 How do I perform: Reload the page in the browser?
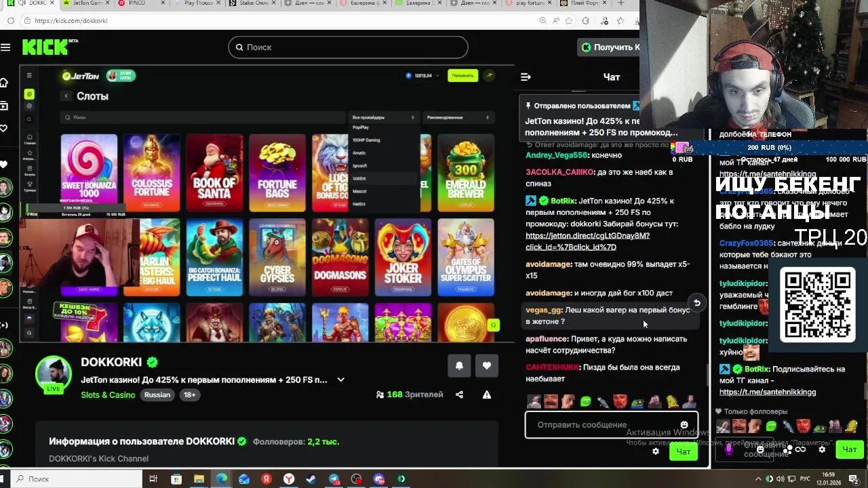(x=11, y=20)
